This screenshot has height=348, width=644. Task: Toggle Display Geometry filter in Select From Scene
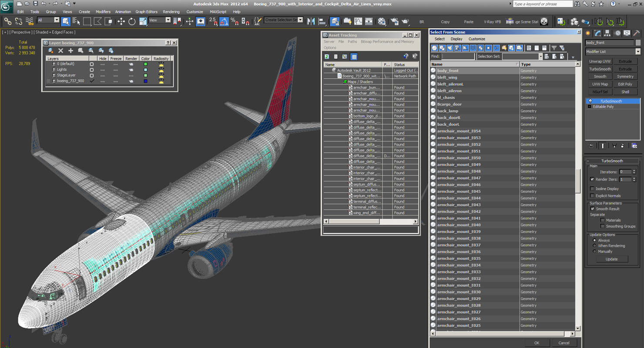pos(434,48)
